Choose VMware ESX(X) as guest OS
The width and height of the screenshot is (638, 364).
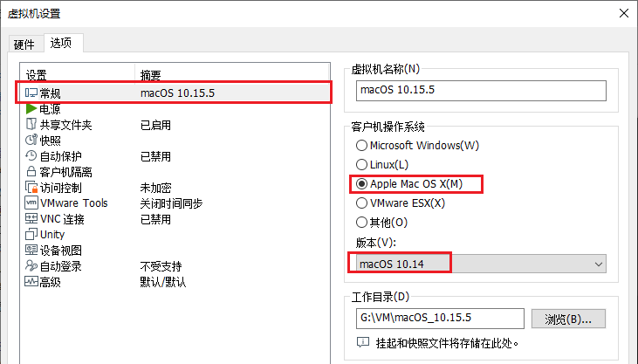click(x=361, y=203)
